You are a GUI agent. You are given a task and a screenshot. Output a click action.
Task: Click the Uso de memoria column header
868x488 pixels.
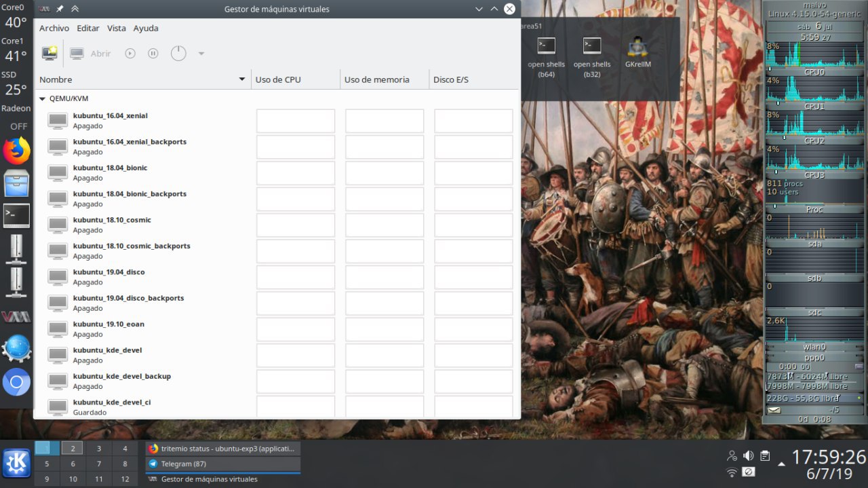pos(384,79)
